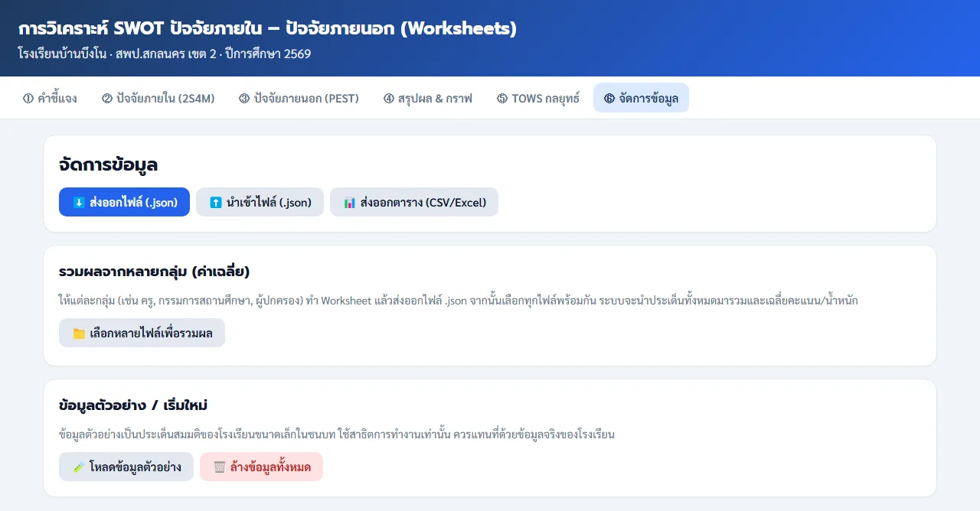
Task: Click the note starting ข้อมูลตัวอย่างเป็นประเด็นสมมติ
Action: 337,435
